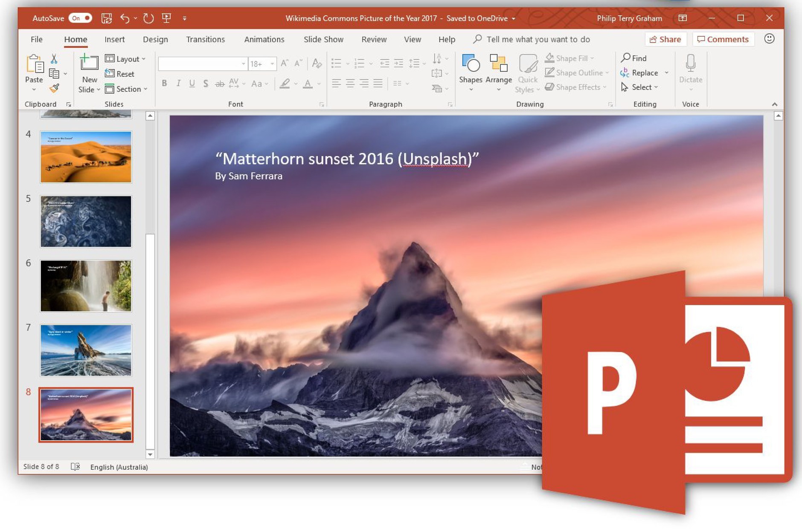The height and width of the screenshot is (532, 802).
Task: Open the Design ribbon tab
Action: click(155, 39)
